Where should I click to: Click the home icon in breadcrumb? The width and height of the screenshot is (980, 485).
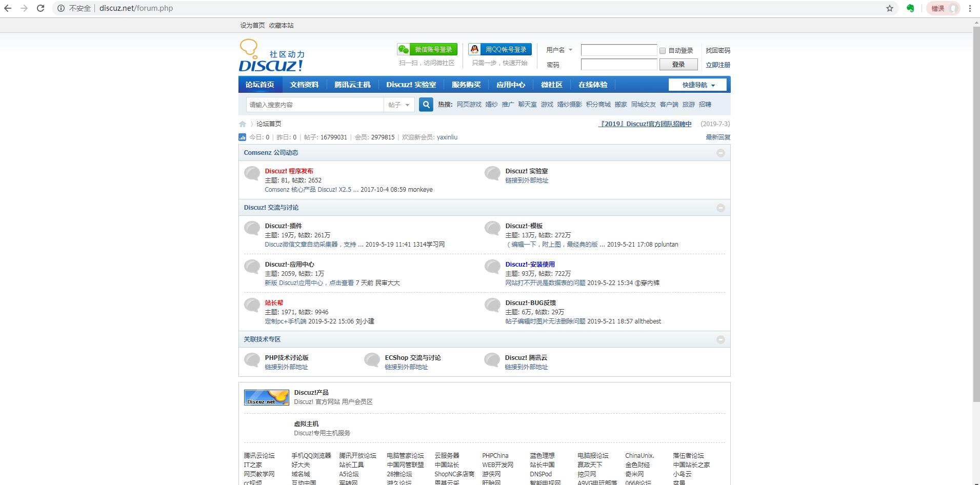click(243, 124)
